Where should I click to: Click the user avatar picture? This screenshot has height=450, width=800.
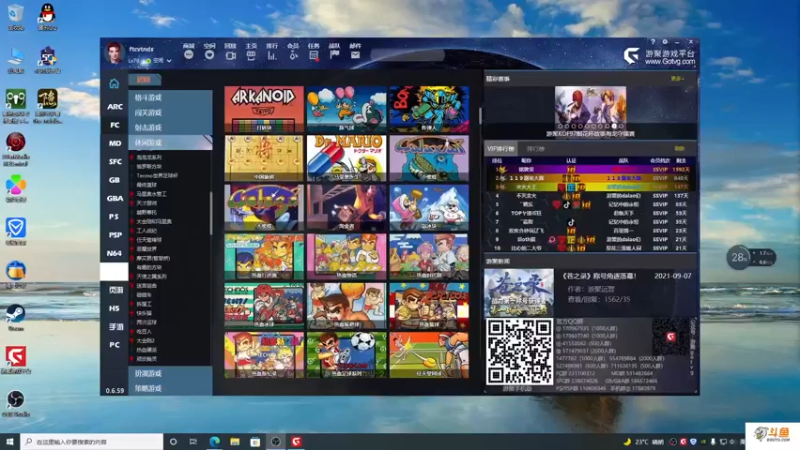click(114, 53)
